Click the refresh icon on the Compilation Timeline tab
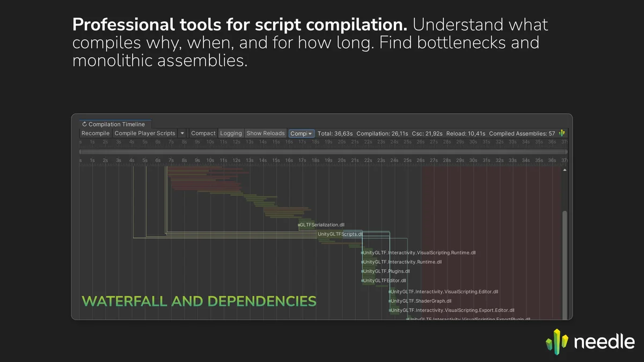 [x=84, y=124]
